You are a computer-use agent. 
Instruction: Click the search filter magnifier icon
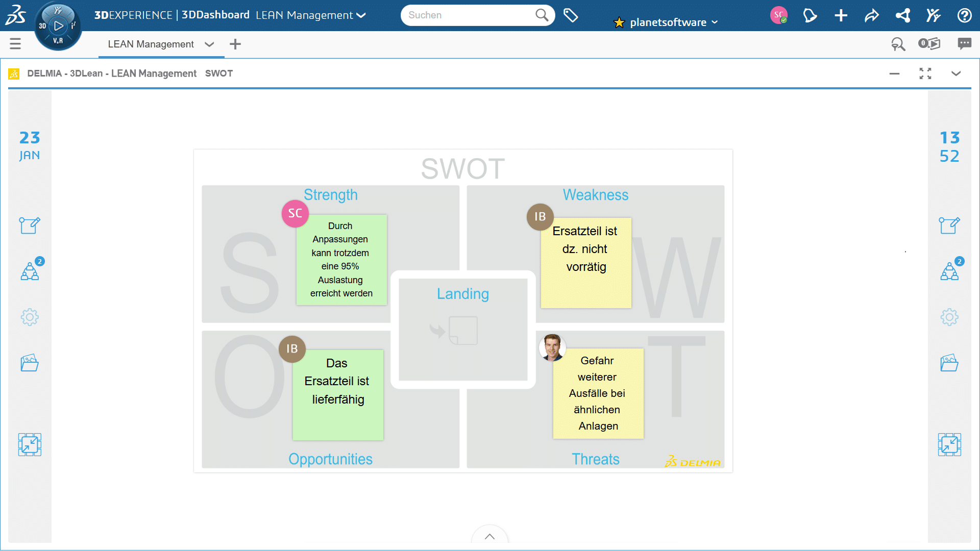(x=899, y=44)
